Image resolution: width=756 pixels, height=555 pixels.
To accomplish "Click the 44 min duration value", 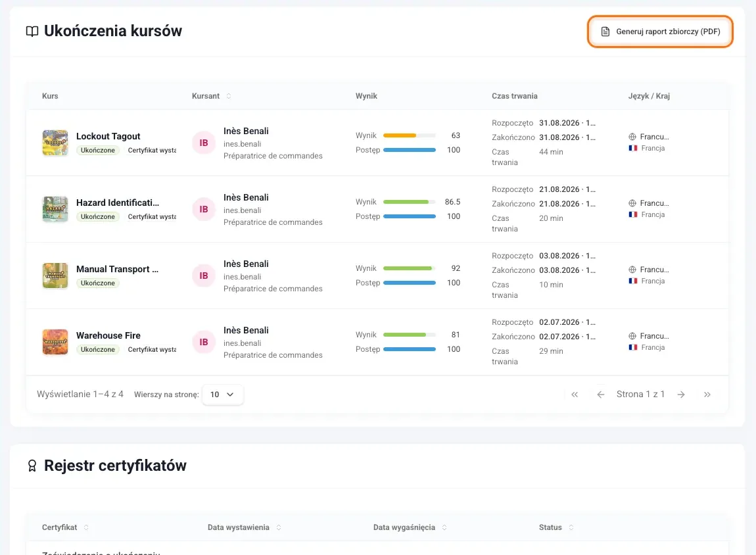I will tap(551, 152).
